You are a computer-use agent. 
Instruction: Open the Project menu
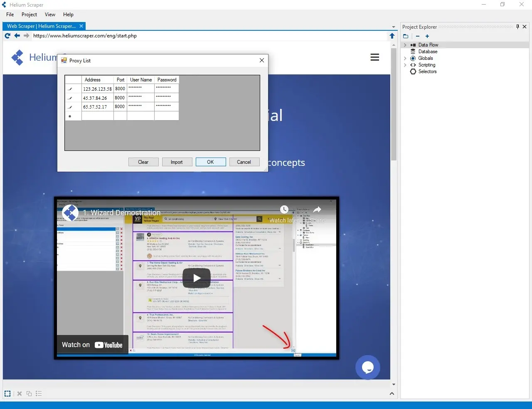click(29, 15)
